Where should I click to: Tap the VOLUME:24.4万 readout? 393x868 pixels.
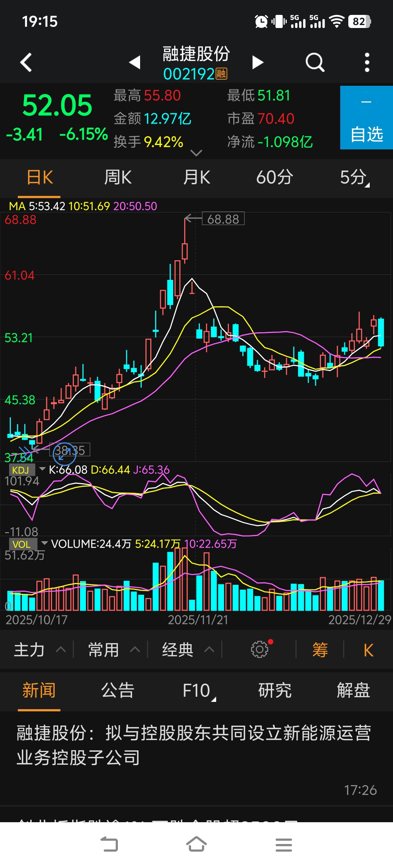[91, 544]
